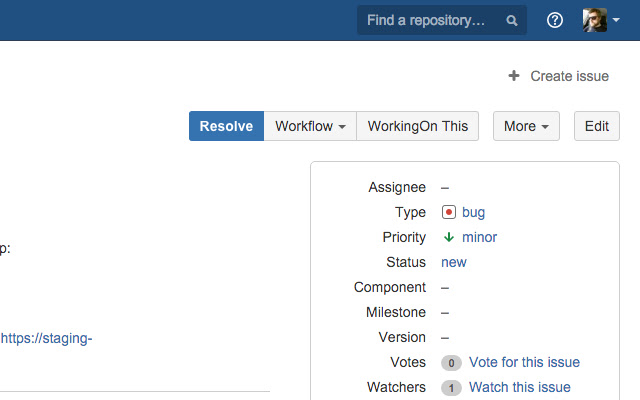Viewport: 640px width, 400px height.
Task: Click the Vote for this issue link
Action: pyautogui.click(x=524, y=362)
